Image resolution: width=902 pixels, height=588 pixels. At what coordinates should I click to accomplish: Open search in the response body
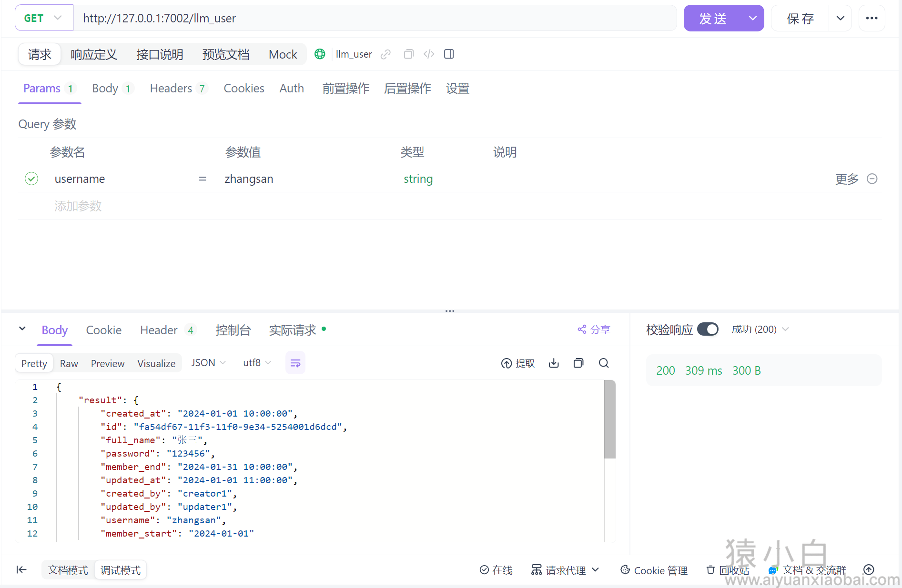(604, 363)
